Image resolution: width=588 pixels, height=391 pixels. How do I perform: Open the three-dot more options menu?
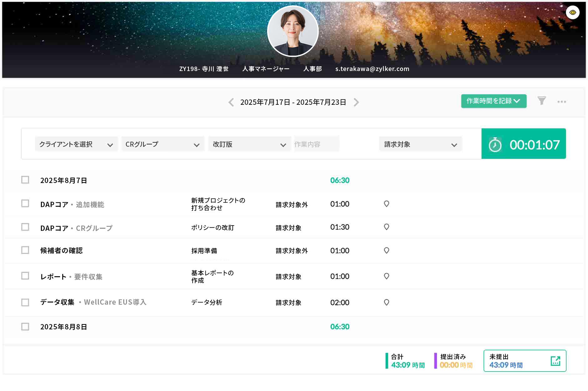[561, 102]
